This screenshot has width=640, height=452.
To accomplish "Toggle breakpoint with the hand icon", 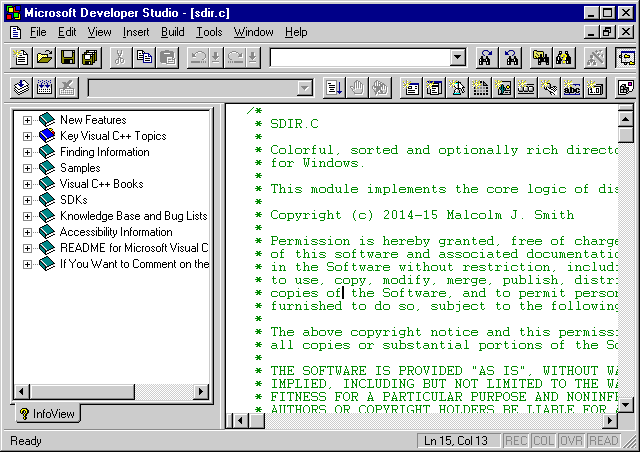I will pos(357,88).
